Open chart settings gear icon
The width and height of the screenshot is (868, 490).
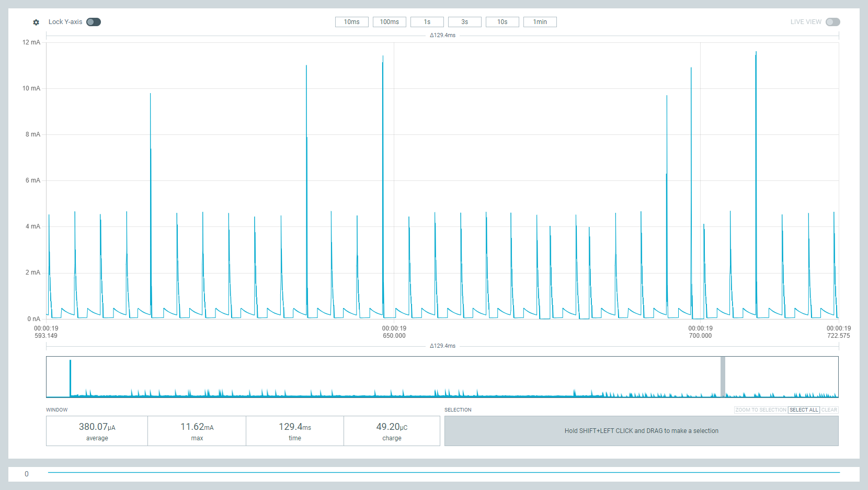click(36, 22)
